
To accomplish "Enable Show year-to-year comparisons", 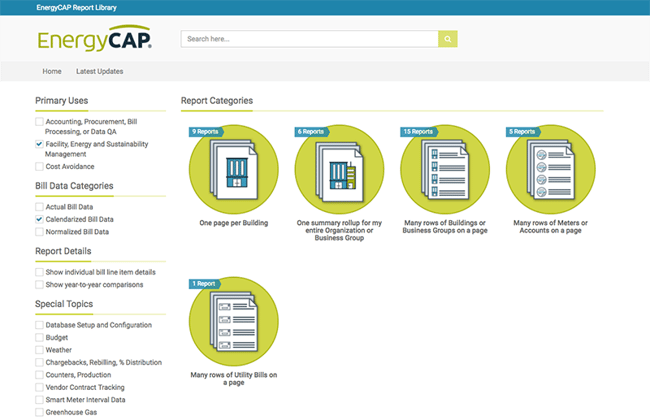I will [39, 284].
